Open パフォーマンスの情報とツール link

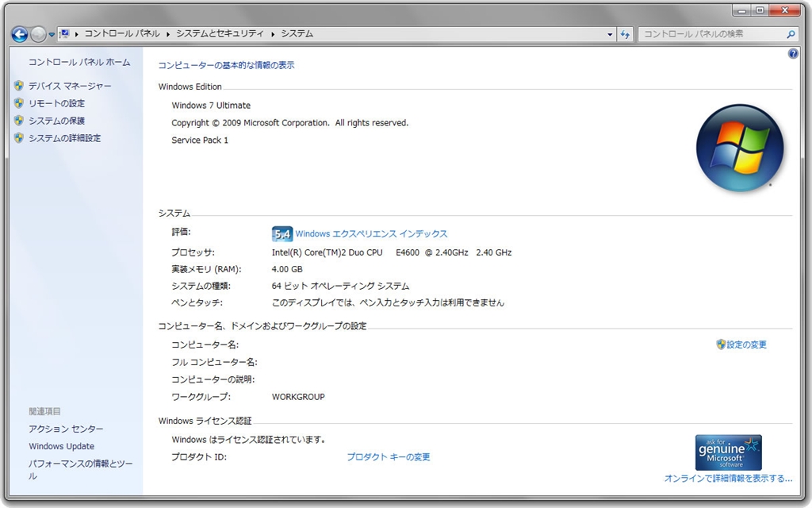point(81,470)
